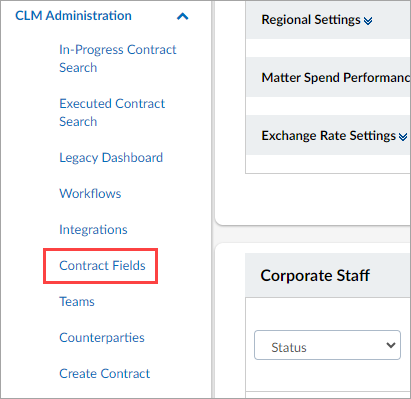The height and width of the screenshot is (399, 411).
Task: Expand the Exchange Rate Settings section
Action: pyautogui.click(x=328, y=135)
